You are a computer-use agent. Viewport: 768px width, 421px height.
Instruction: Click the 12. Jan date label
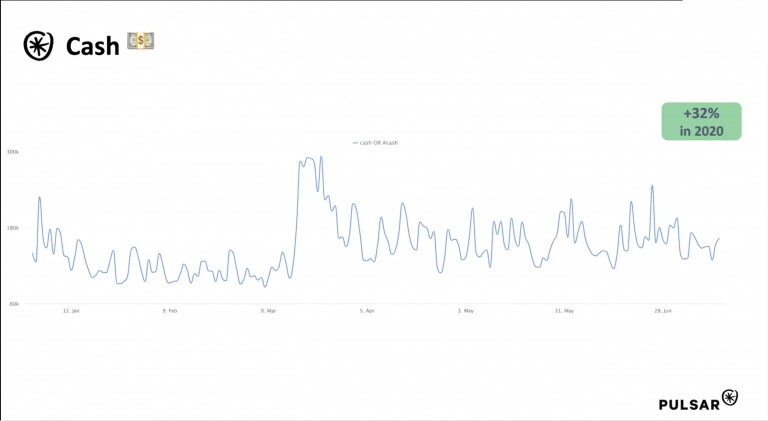(71, 311)
